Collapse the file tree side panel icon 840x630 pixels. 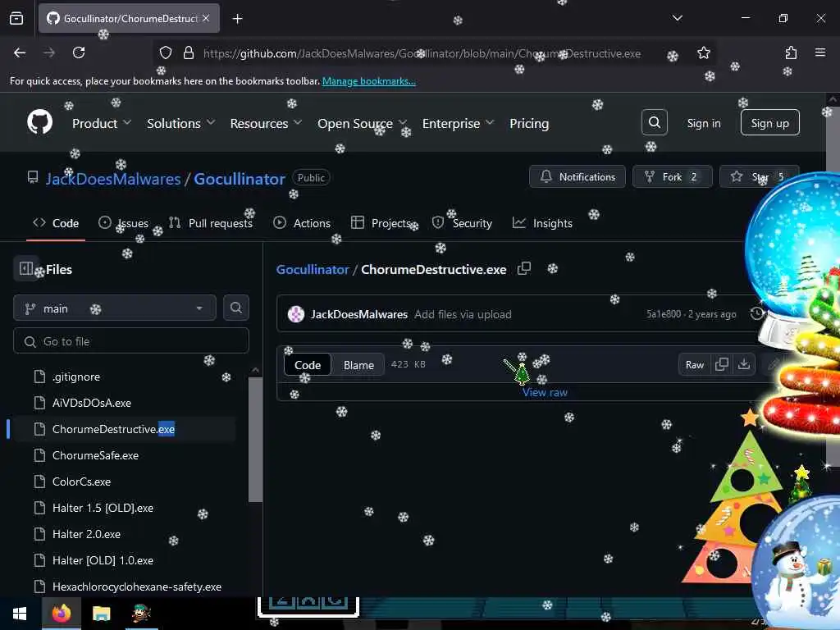tap(25, 268)
